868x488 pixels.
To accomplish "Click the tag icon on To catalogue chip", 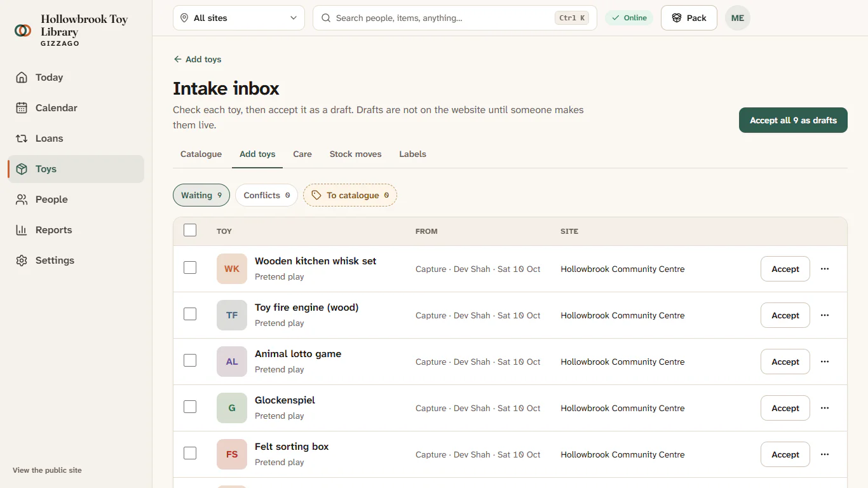I will click(x=316, y=195).
